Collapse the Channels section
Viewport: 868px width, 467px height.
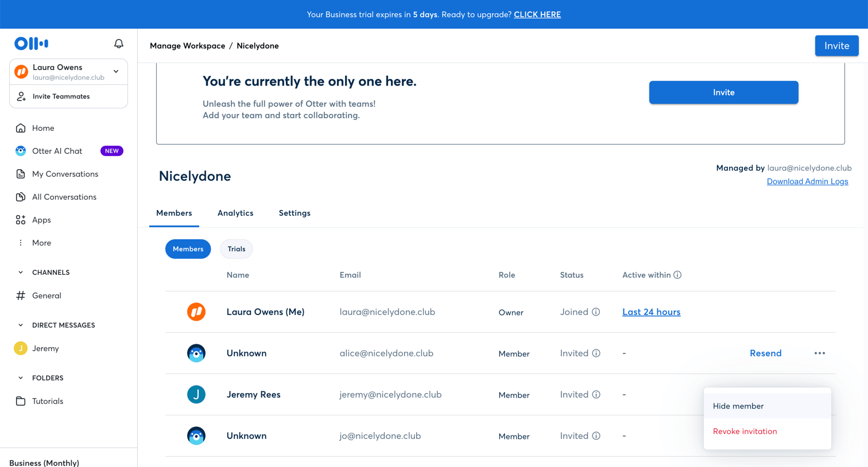[x=21, y=273]
